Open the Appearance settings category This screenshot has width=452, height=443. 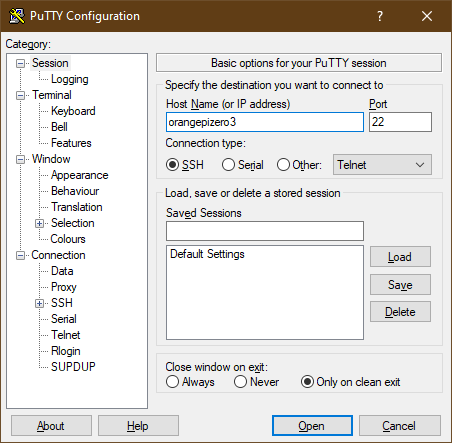pyautogui.click(x=80, y=175)
